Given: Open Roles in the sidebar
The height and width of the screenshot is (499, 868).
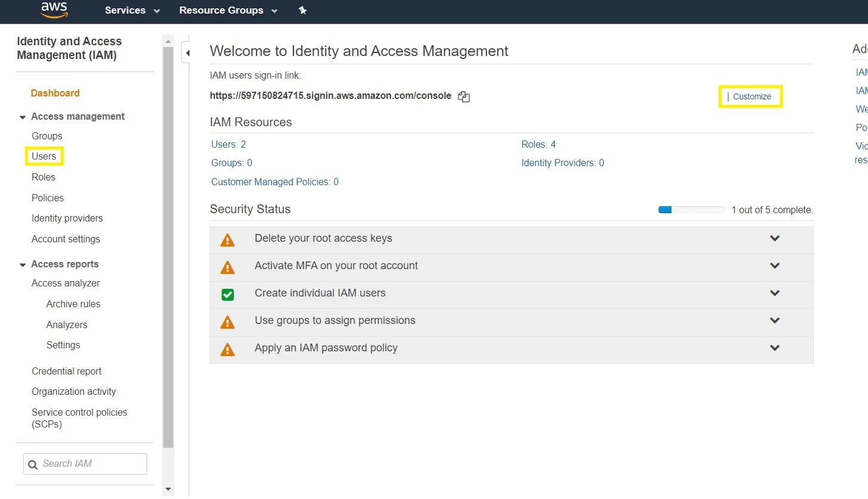Looking at the screenshot, I should tap(43, 177).
